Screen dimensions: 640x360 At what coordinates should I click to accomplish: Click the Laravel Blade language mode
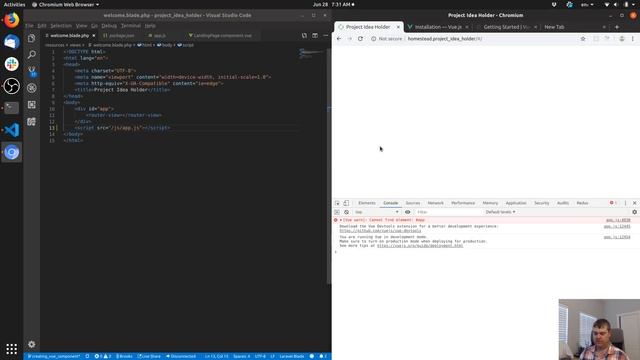click(291, 356)
